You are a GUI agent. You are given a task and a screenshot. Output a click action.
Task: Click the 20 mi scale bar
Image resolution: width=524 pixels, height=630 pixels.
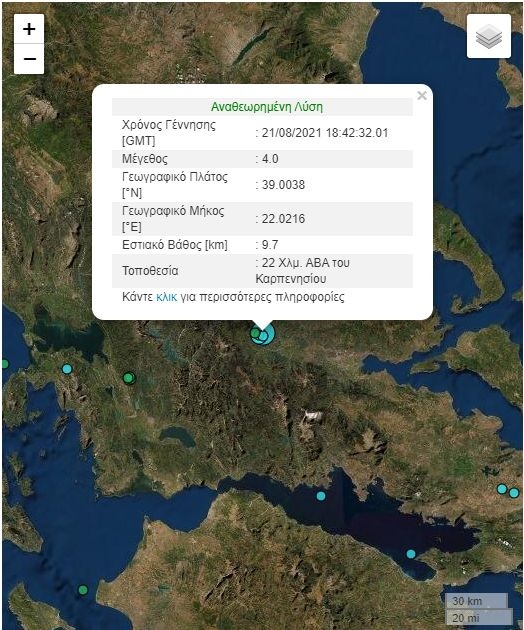pyautogui.click(x=479, y=618)
